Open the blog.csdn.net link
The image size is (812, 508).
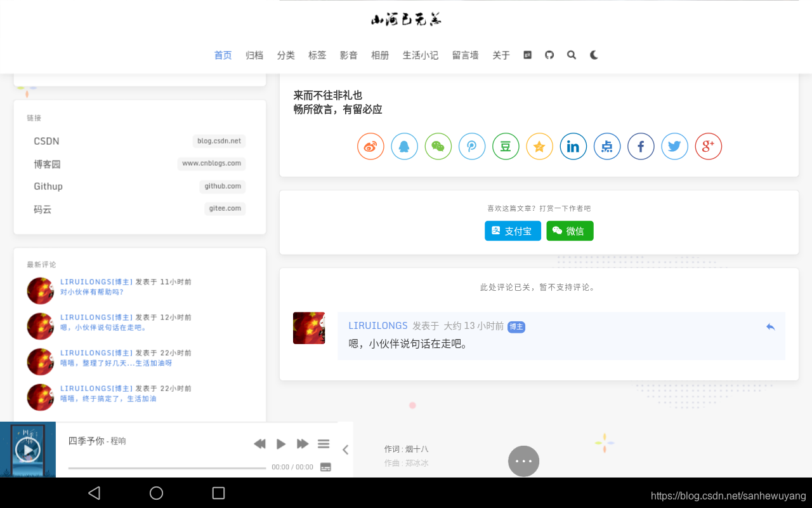click(219, 141)
